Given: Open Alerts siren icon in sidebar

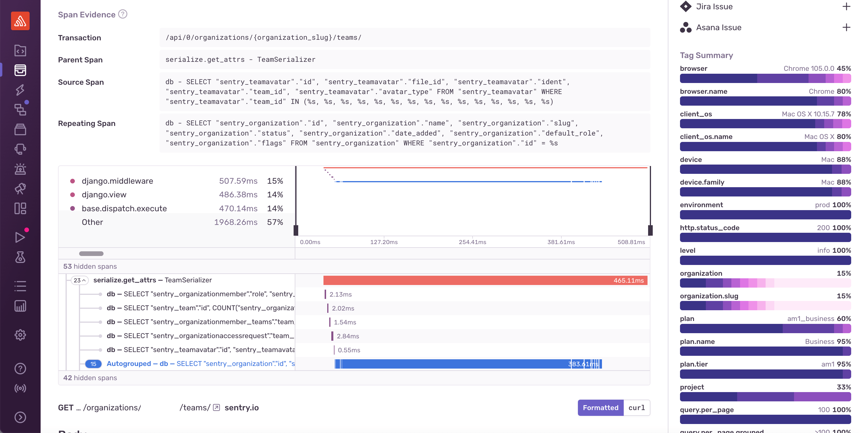Looking at the screenshot, I should (x=20, y=169).
